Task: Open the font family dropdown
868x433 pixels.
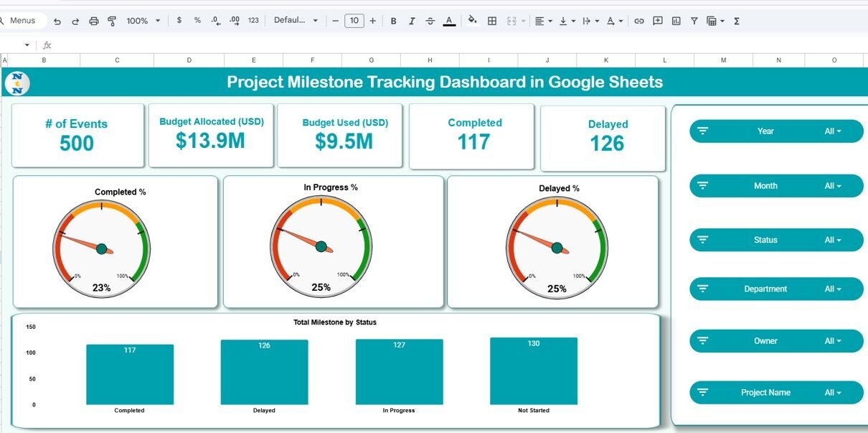Action: point(296,21)
